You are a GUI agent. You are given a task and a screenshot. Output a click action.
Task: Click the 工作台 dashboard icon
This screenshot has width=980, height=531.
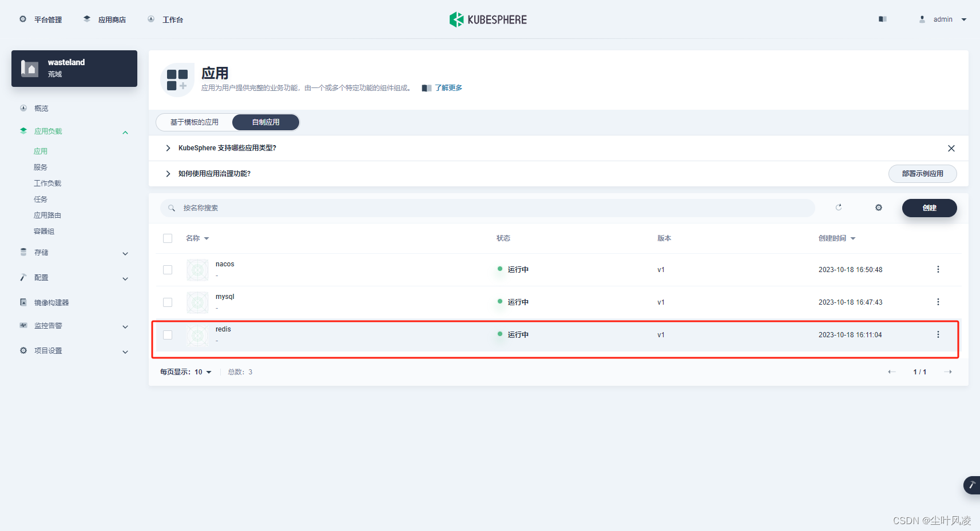151,19
